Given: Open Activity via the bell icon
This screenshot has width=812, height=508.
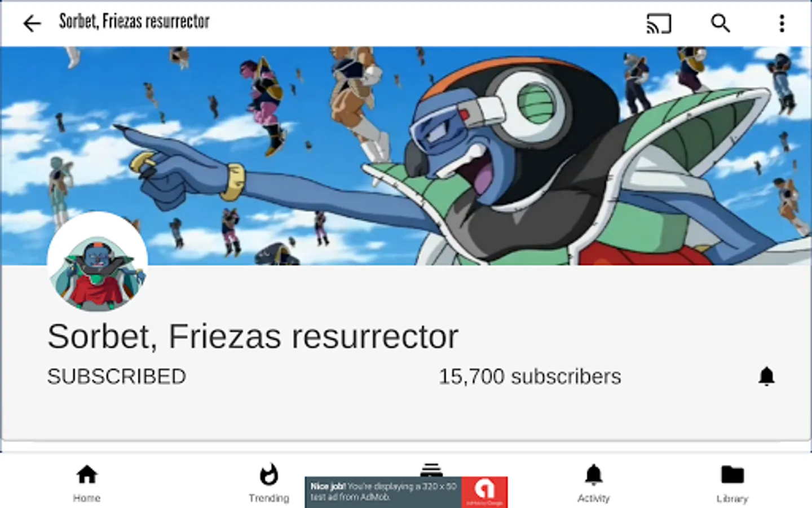Looking at the screenshot, I should 593,475.
